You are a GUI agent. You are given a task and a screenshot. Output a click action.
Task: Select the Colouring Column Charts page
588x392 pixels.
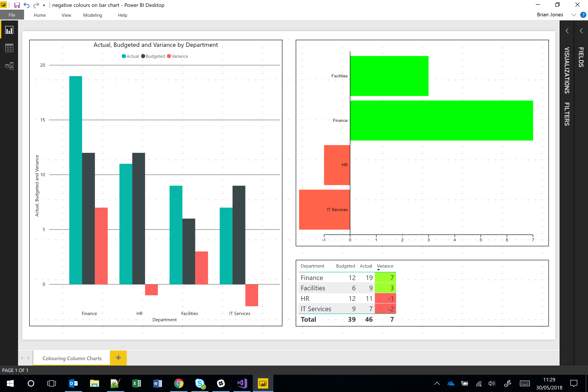point(72,358)
